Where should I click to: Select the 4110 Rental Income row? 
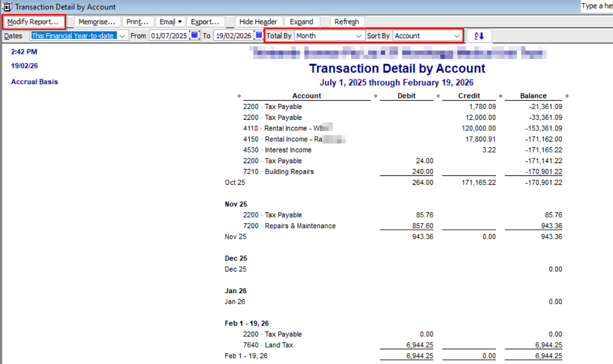[x=403, y=128]
